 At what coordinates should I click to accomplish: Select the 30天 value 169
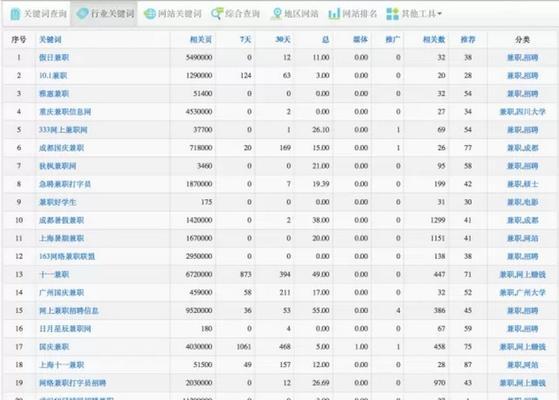[x=285, y=148]
